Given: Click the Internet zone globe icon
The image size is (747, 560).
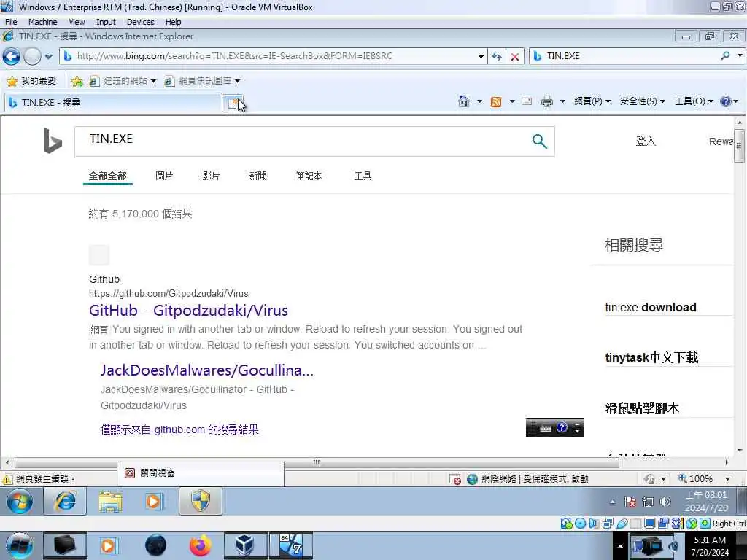Looking at the screenshot, I should pyautogui.click(x=472, y=479).
